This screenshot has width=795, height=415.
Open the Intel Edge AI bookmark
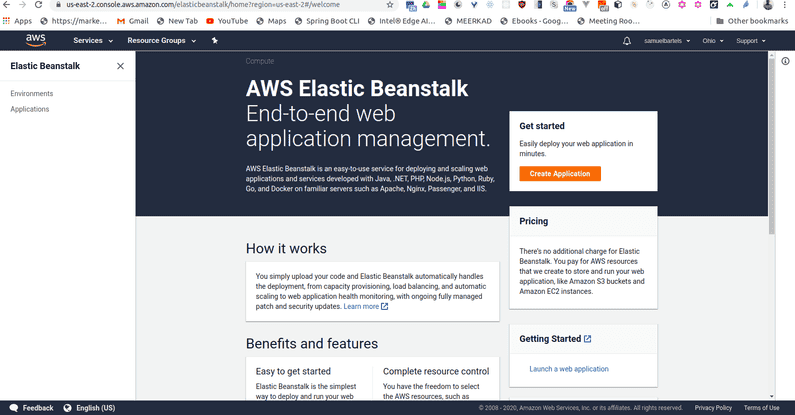pos(402,21)
